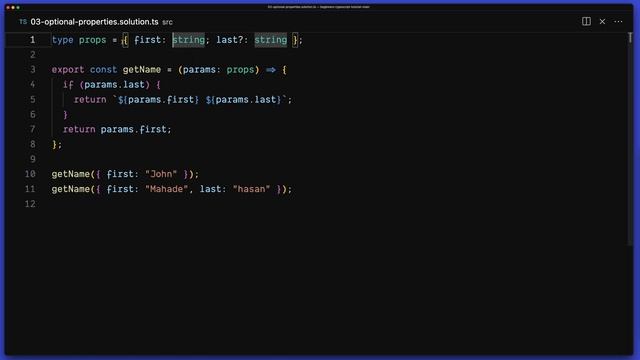The image size is (640, 360).
Task: Click 'last?:' property on line 1
Action: click(232, 40)
